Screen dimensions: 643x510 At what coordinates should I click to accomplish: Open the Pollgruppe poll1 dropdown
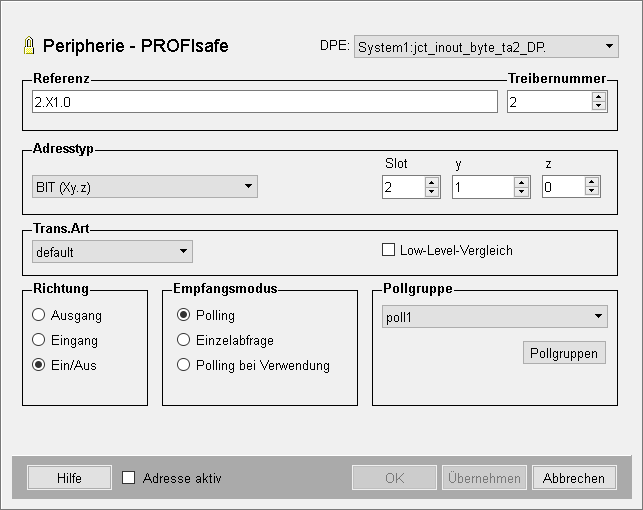point(495,316)
